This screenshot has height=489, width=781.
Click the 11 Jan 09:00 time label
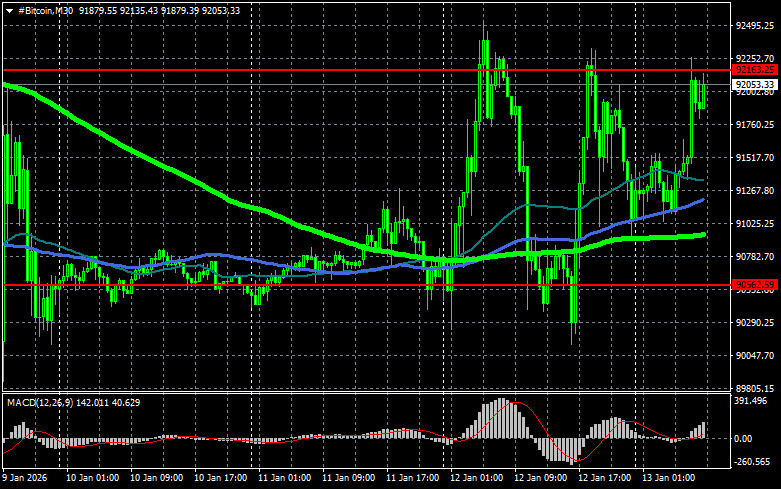tap(349, 478)
